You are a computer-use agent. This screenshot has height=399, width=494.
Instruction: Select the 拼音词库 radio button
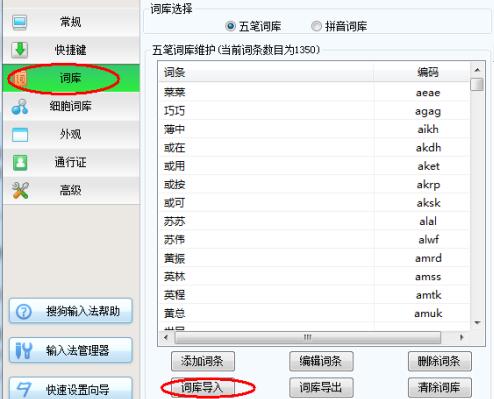tap(316, 26)
